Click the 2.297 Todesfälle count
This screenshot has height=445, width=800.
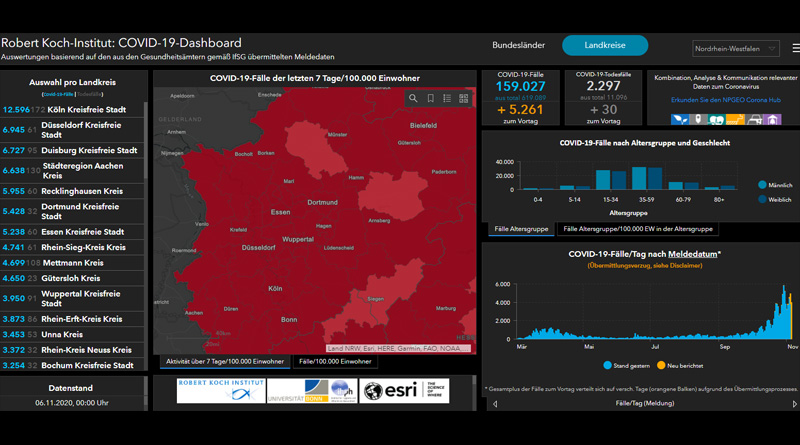click(x=603, y=86)
